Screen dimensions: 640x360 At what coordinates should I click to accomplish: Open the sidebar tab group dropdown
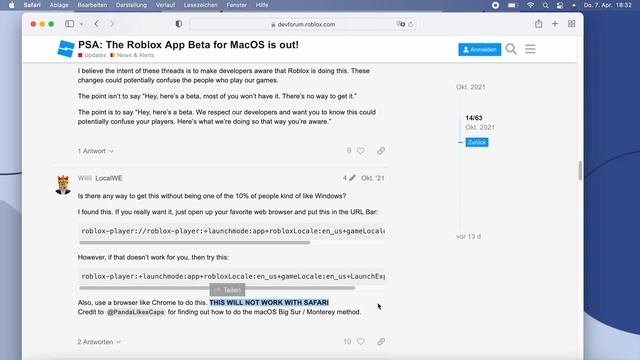tap(81, 24)
